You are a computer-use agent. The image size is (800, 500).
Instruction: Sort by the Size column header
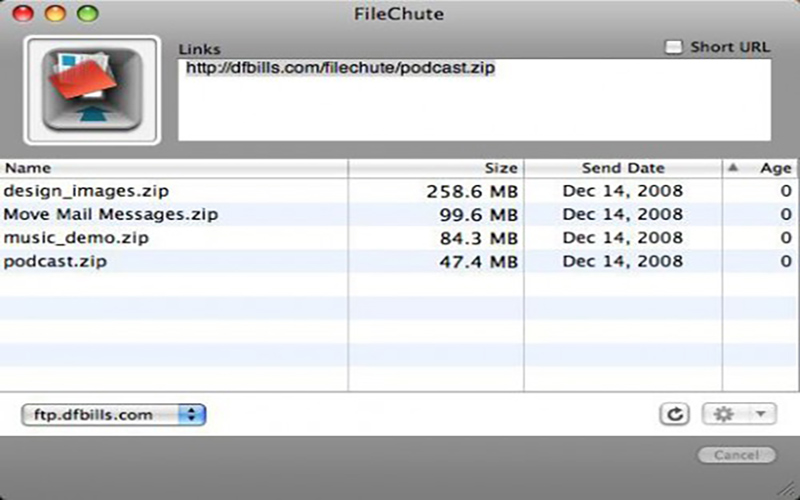(436, 168)
